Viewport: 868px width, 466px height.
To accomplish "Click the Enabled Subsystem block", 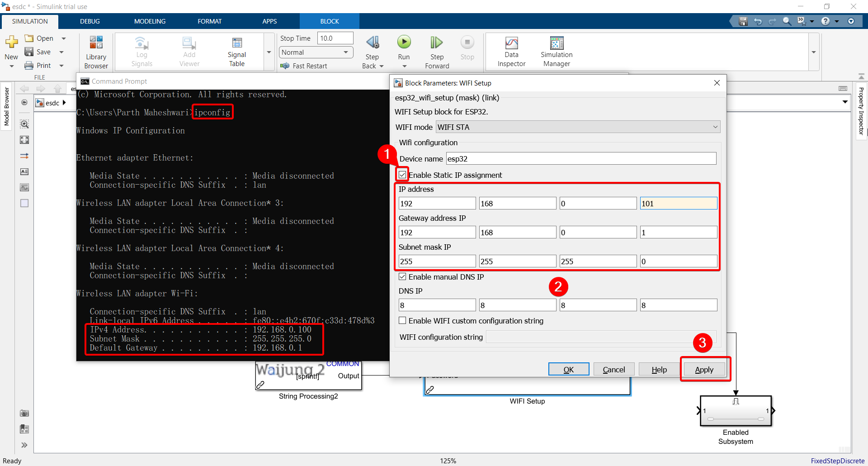I will (736, 411).
